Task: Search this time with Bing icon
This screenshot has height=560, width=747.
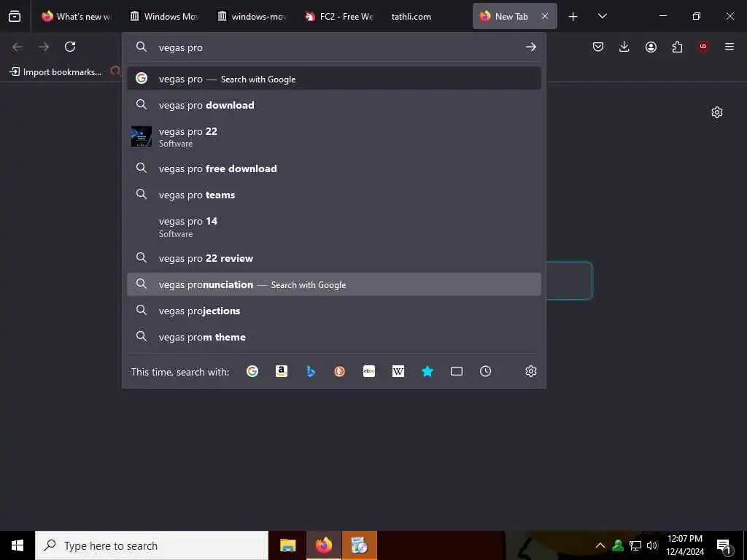Action: coord(311,371)
